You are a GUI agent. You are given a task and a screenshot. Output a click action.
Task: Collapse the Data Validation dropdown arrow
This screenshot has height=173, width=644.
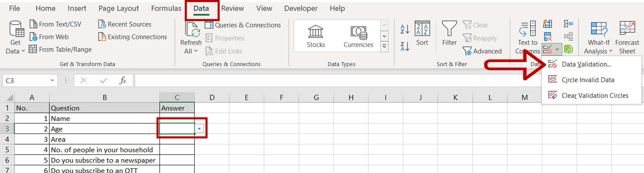pos(557,49)
